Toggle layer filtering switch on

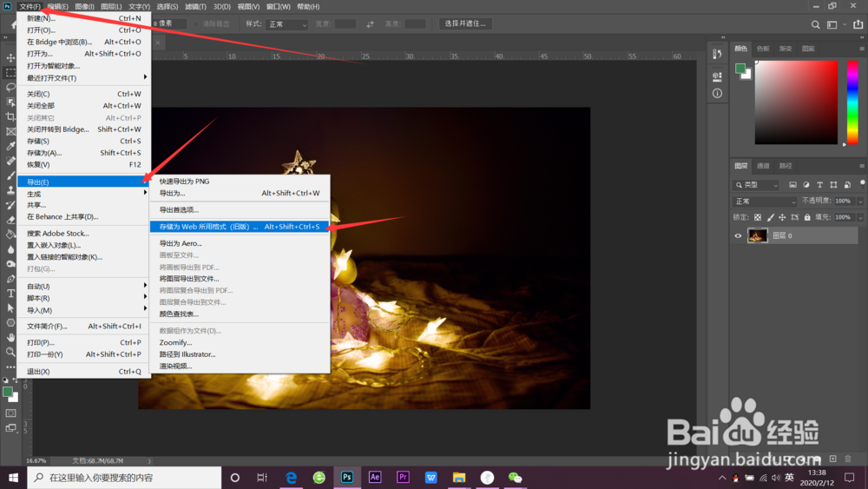coord(862,184)
